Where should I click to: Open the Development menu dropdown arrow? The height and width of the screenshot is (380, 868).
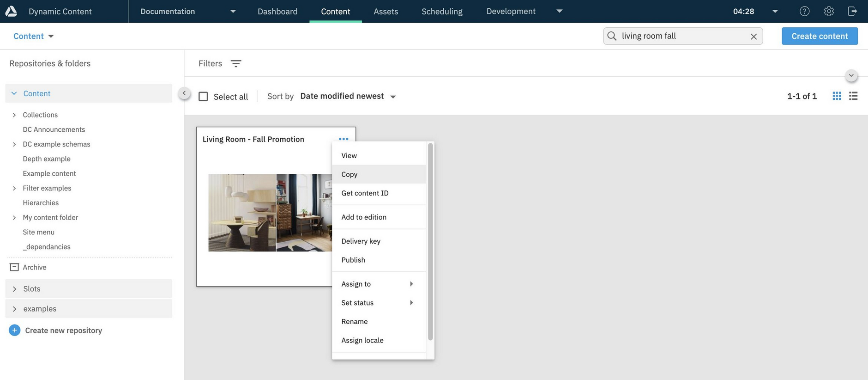(559, 11)
